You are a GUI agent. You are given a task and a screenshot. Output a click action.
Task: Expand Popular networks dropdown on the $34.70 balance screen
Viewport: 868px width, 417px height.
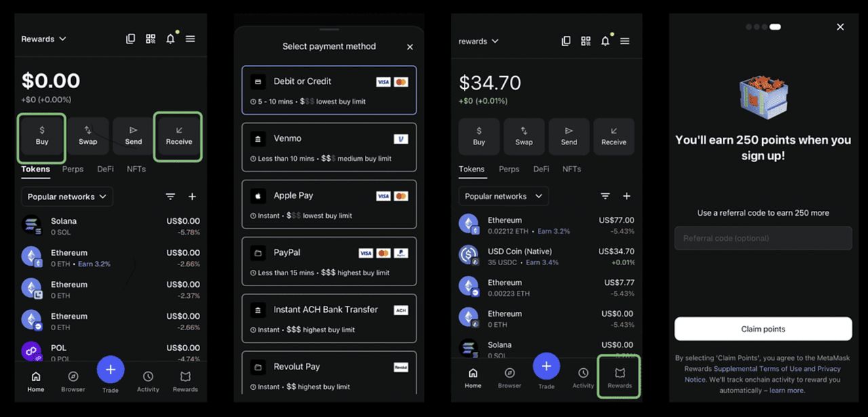[504, 196]
